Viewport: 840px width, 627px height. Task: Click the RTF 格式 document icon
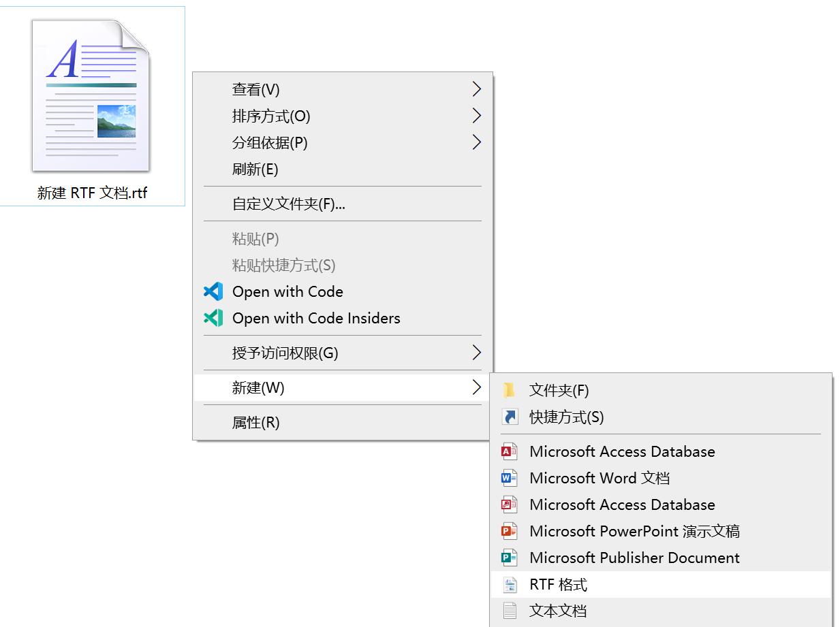(x=509, y=584)
